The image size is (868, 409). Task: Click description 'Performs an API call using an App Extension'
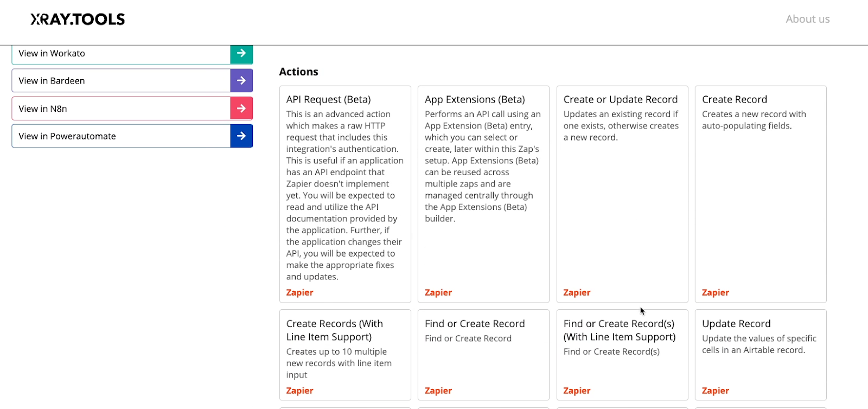tap(483, 167)
